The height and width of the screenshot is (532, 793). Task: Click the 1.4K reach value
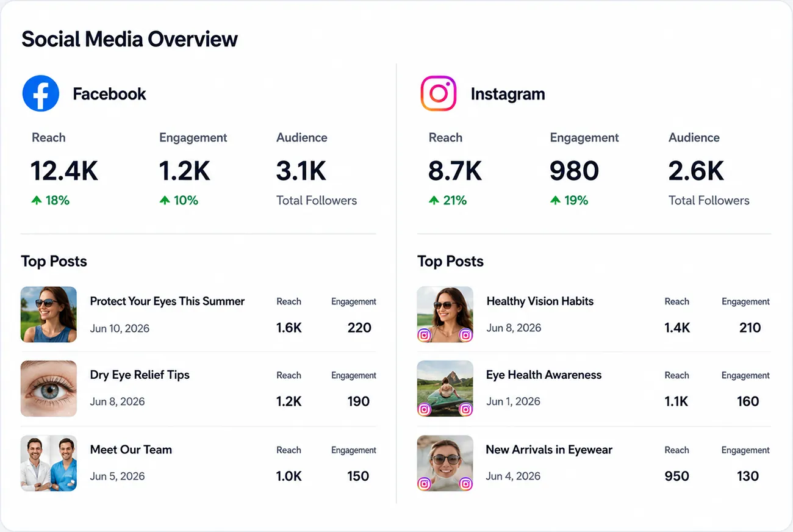point(677,328)
